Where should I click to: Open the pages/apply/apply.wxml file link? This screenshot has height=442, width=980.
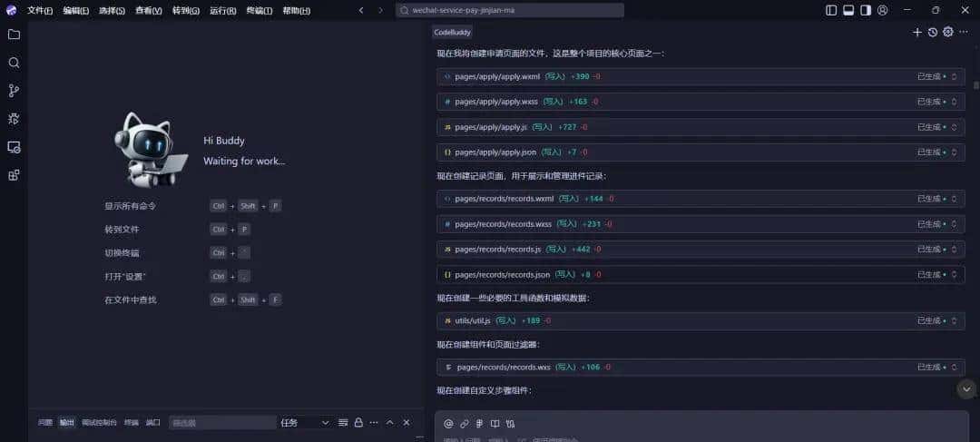click(497, 76)
